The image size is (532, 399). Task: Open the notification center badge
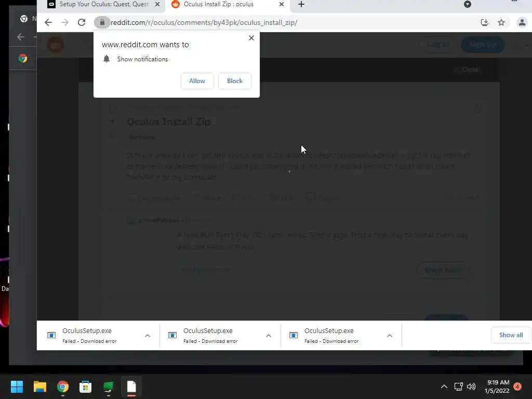[x=517, y=387]
